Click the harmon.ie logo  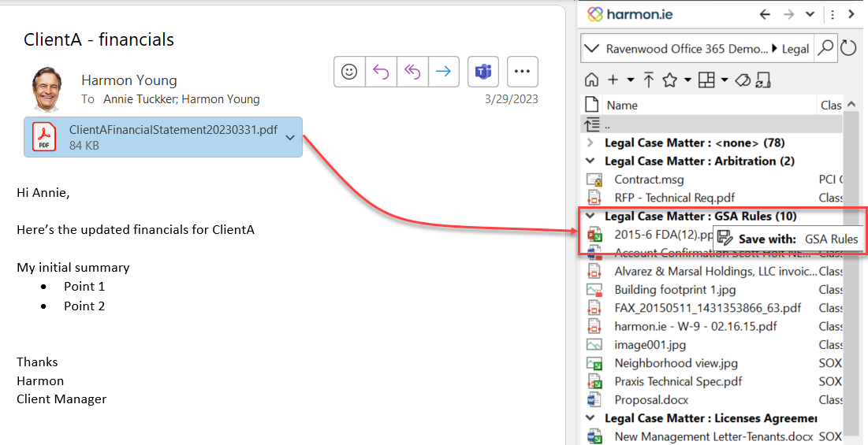coord(629,14)
